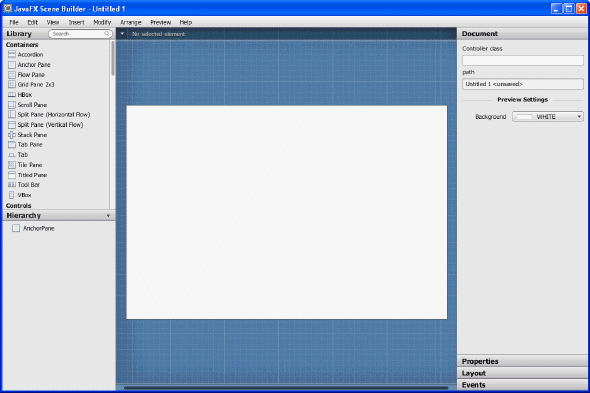Expand the Properties section

coord(523,361)
